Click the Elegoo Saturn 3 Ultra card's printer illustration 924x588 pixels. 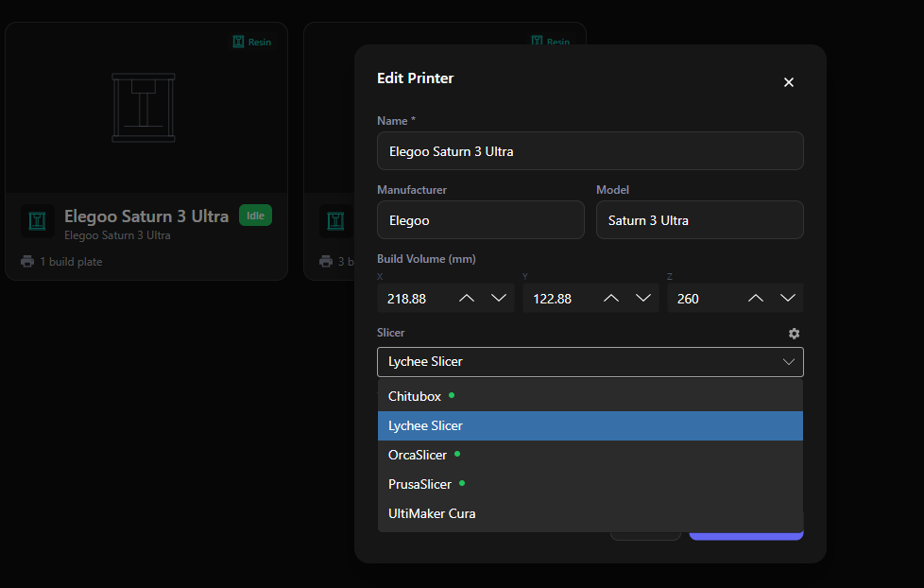point(144,108)
